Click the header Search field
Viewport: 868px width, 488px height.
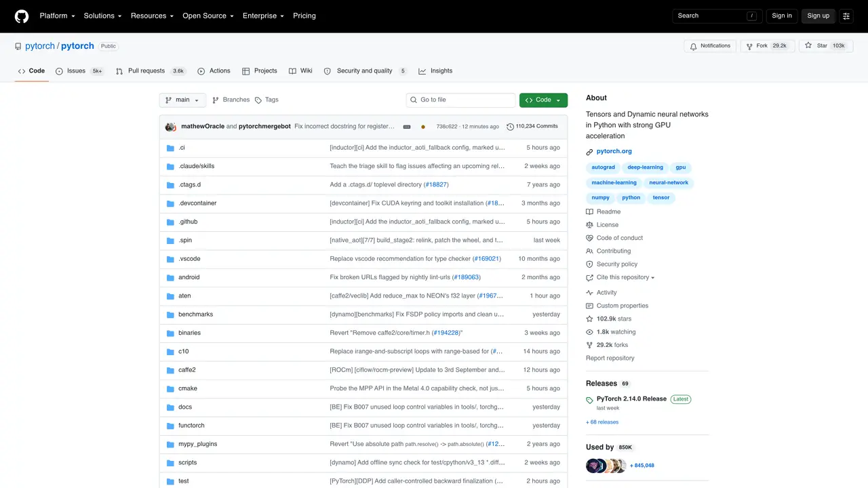pos(717,16)
